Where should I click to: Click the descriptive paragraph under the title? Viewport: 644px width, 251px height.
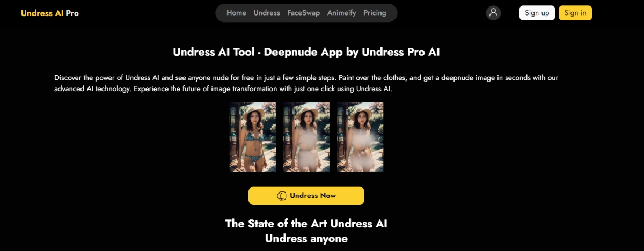pyautogui.click(x=306, y=83)
